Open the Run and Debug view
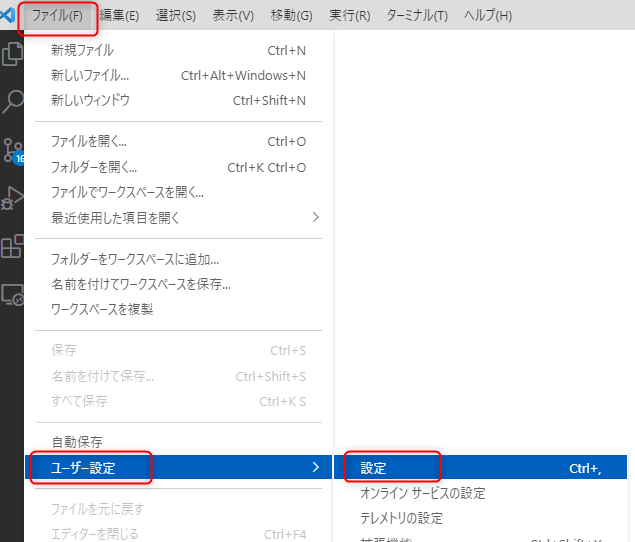Image resolution: width=635 pixels, height=542 pixels. click(12, 198)
